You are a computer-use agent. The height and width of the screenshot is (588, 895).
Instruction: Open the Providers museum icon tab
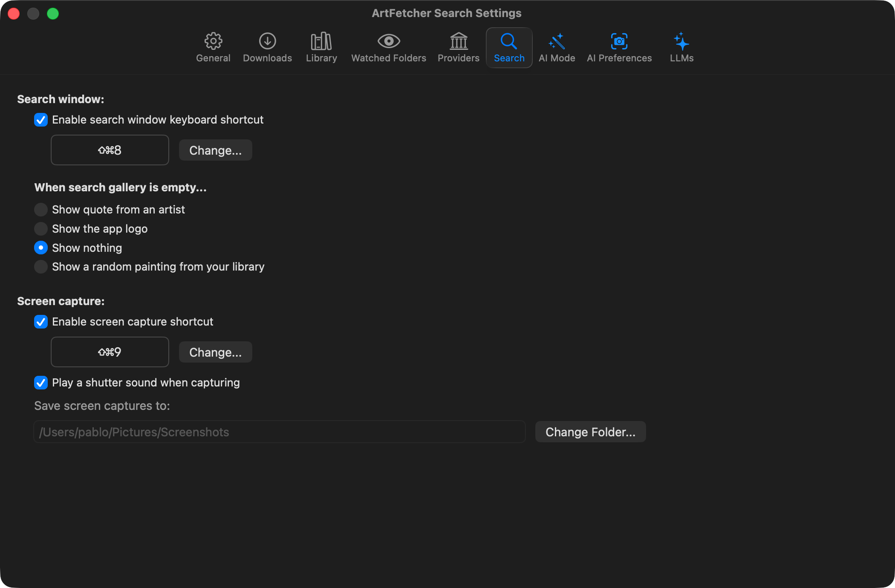pos(459,47)
